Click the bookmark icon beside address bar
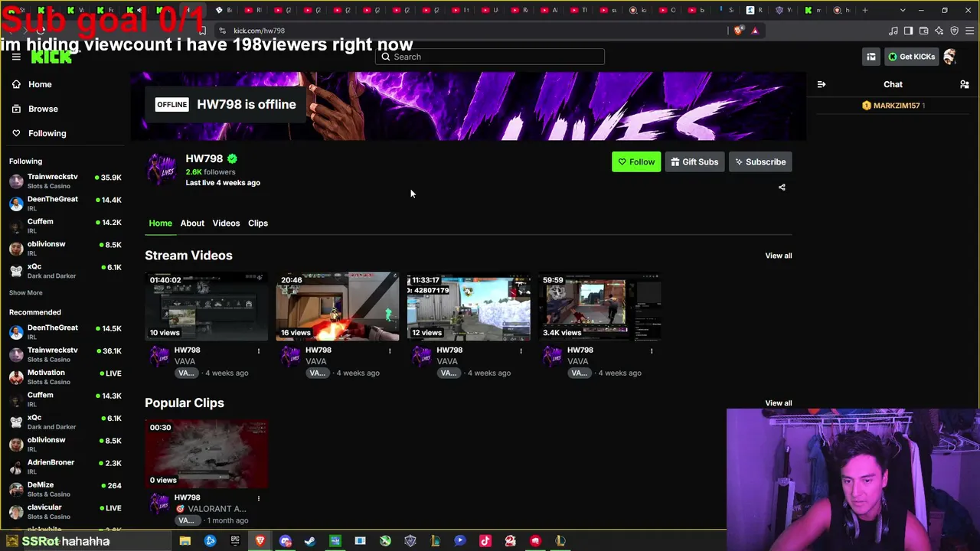Screen dimensions: 980x551 click(x=202, y=31)
